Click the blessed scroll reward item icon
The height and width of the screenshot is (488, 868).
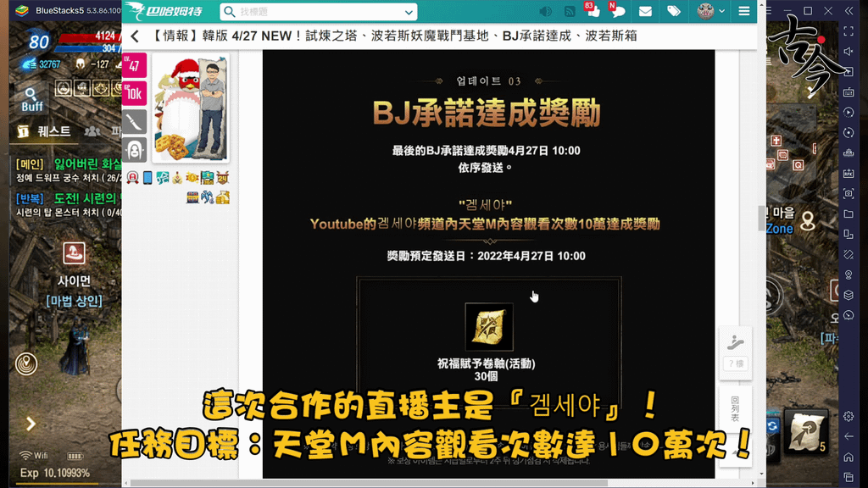[489, 326]
